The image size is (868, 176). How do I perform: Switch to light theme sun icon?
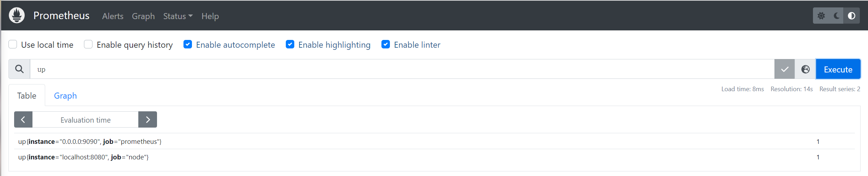[x=821, y=16]
